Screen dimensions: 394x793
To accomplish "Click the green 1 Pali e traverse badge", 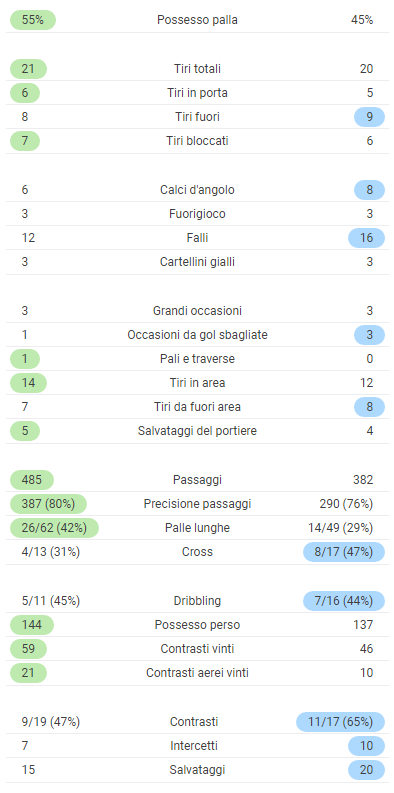I will pyautogui.click(x=25, y=359).
